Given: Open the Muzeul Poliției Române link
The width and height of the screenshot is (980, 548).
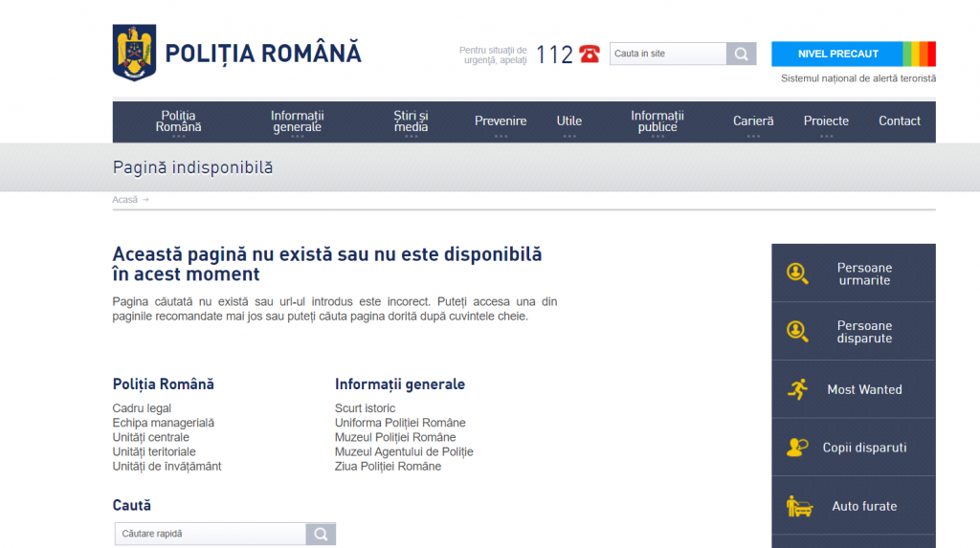Looking at the screenshot, I should click(x=395, y=437).
